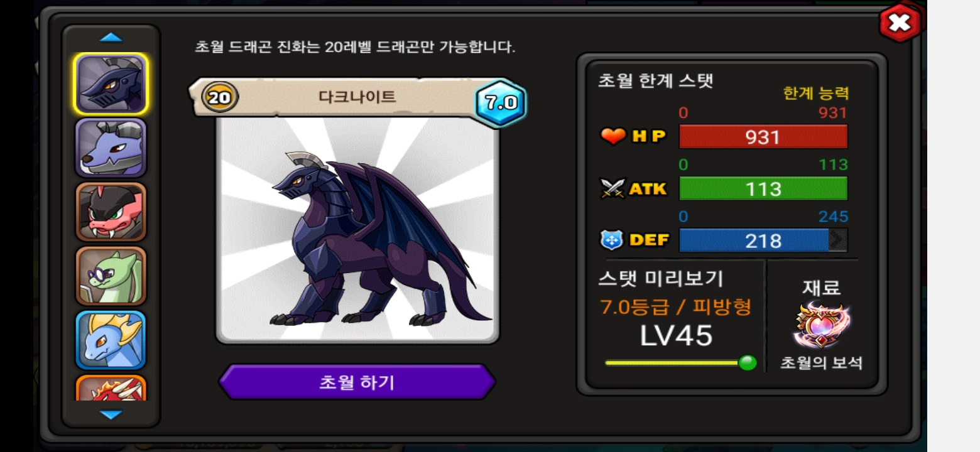Tap the crossed swords ATK icon
This screenshot has height=452, width=980.
(x=614, y=188)
